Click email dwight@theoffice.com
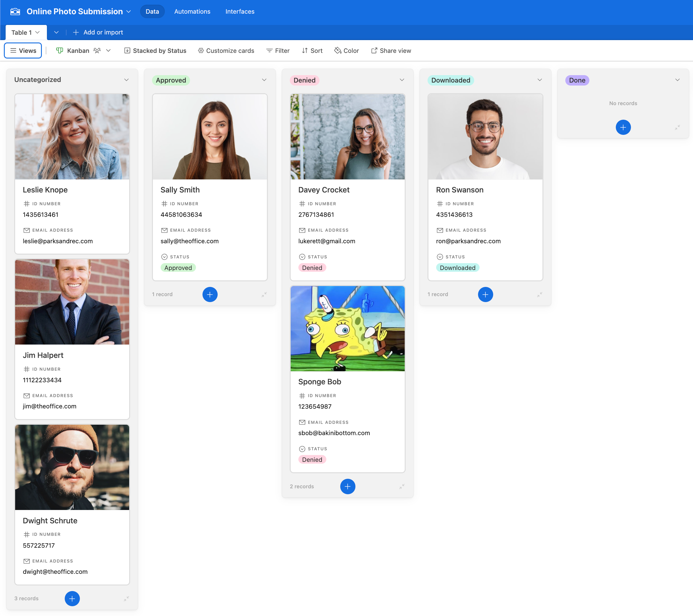The height and width of the screenshot is (616, 693). coord(55,571)
